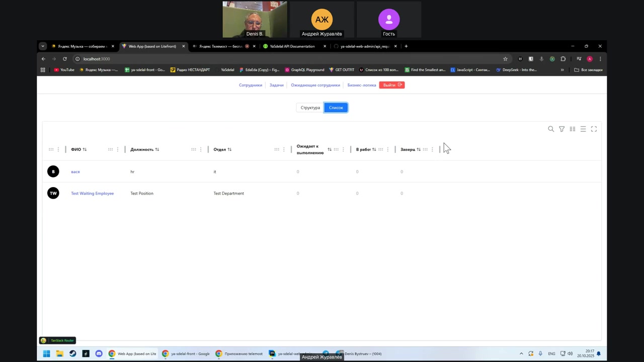Reload the page with browser refresh icon
The image size is (644, 362).
click(x=65, y=59)
